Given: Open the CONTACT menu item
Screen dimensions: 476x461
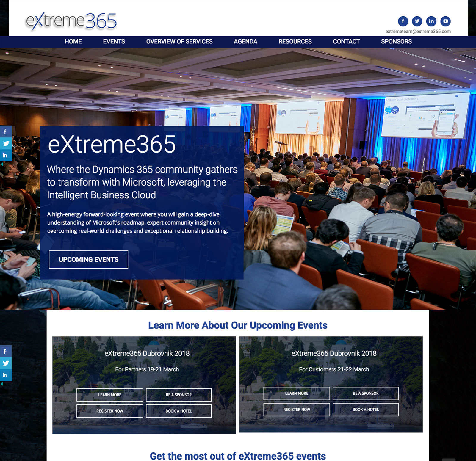Looking at the screenshot, I should pos(346,42).
